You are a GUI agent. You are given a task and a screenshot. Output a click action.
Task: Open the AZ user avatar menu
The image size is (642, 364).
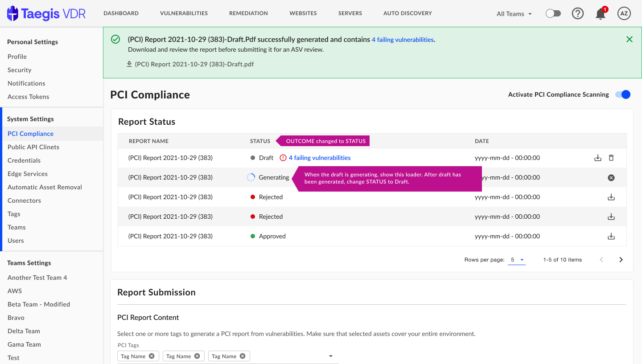(x=624, y=13)
